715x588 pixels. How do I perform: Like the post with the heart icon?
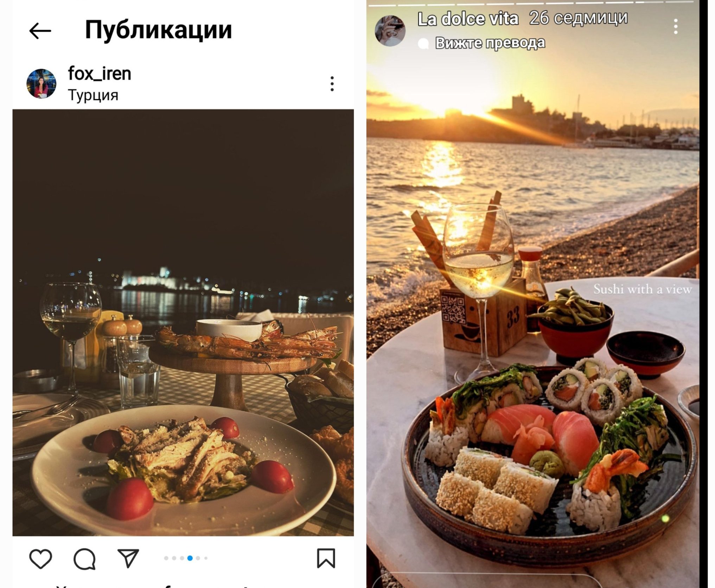point(40,558)
